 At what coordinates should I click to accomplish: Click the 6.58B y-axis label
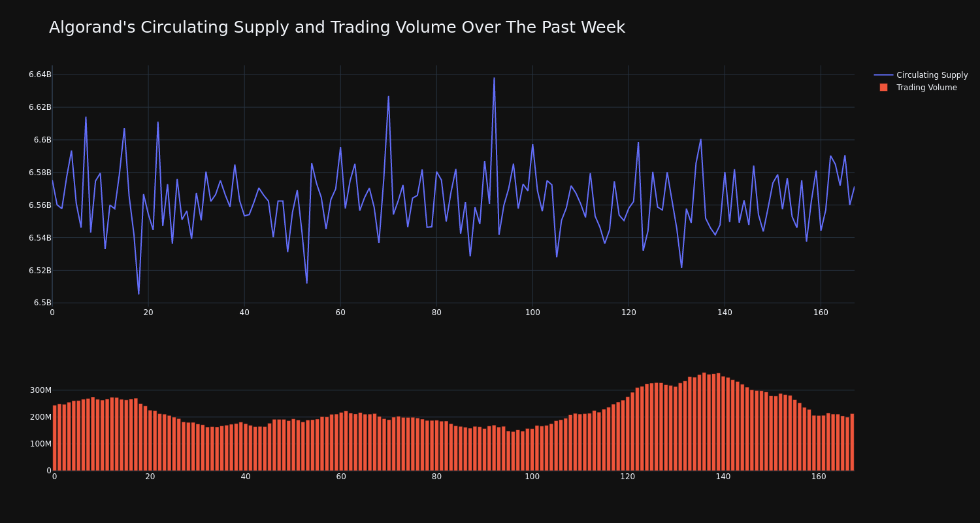point(40,173)
